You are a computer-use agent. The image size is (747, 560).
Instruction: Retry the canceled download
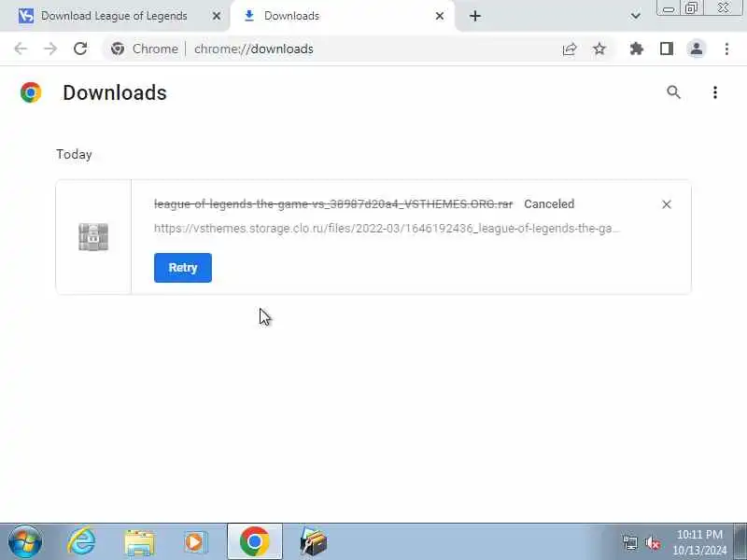[183, 268]
